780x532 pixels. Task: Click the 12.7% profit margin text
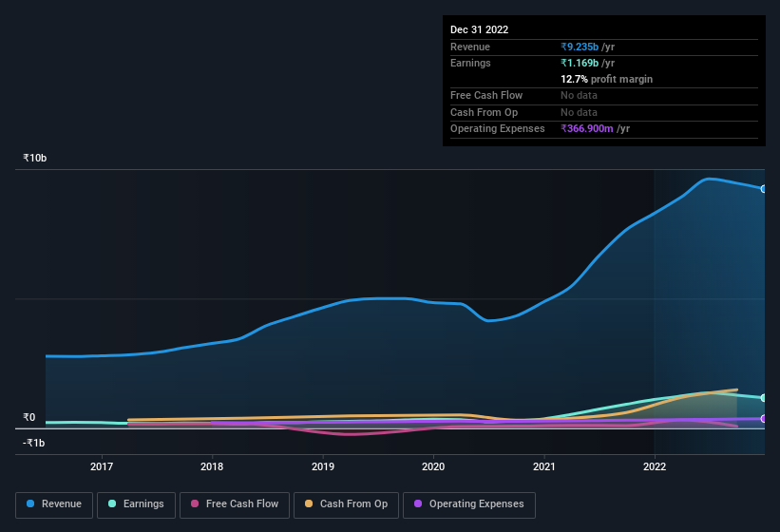click(606, 79)
